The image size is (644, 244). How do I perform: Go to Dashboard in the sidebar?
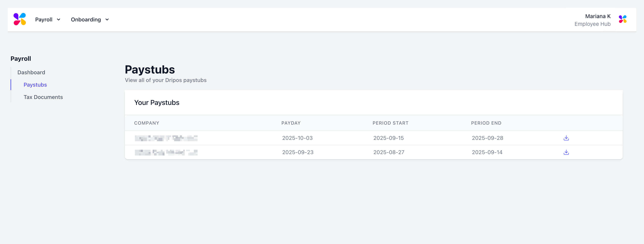[x=31, y=72]
